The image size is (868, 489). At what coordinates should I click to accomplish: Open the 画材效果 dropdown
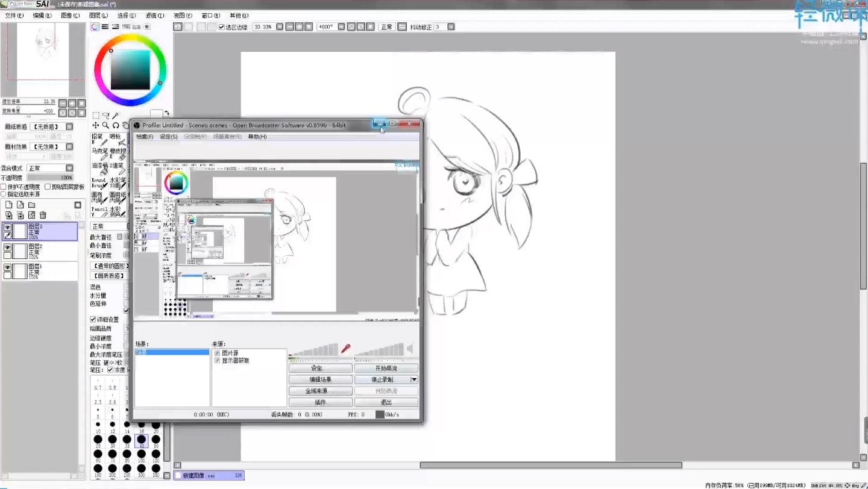[x=69, y=146]
